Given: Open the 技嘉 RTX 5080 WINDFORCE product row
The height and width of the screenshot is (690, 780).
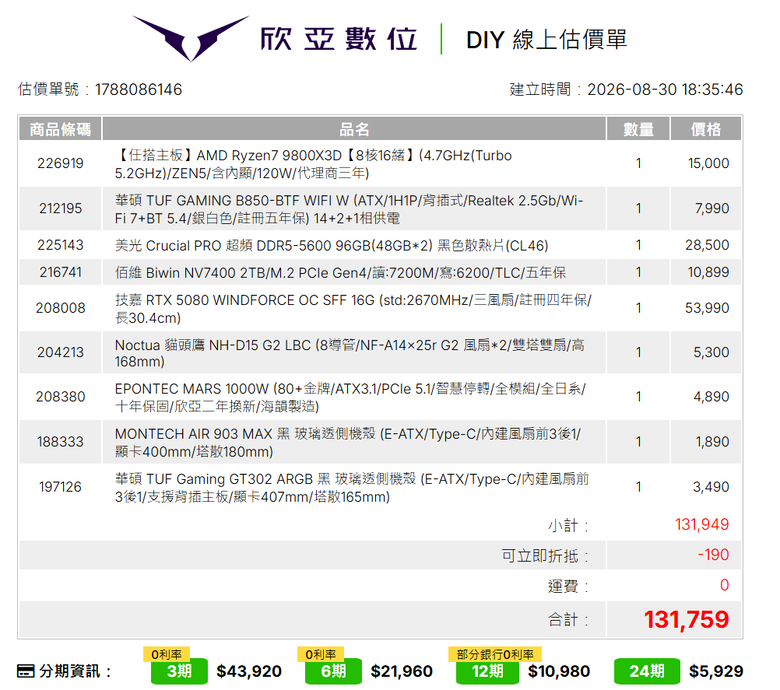Looking at the screenshot, I should (x=380, y=308).
